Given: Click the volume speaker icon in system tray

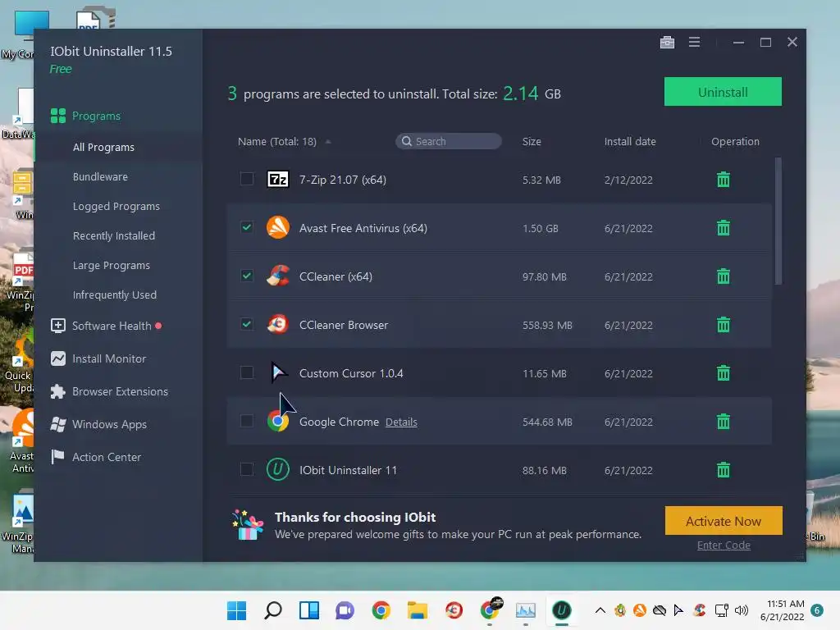Looking at the screenshot, I should tap(742, 610).
